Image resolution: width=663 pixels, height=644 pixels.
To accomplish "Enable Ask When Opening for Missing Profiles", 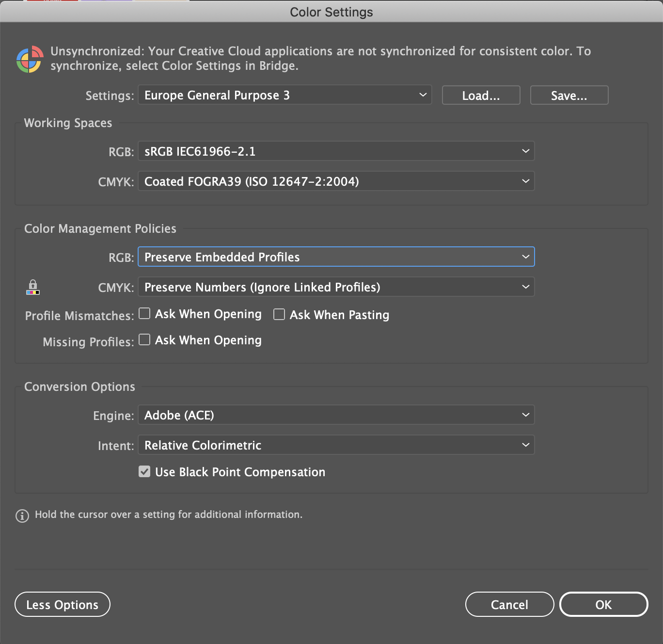I will (144, 339).
